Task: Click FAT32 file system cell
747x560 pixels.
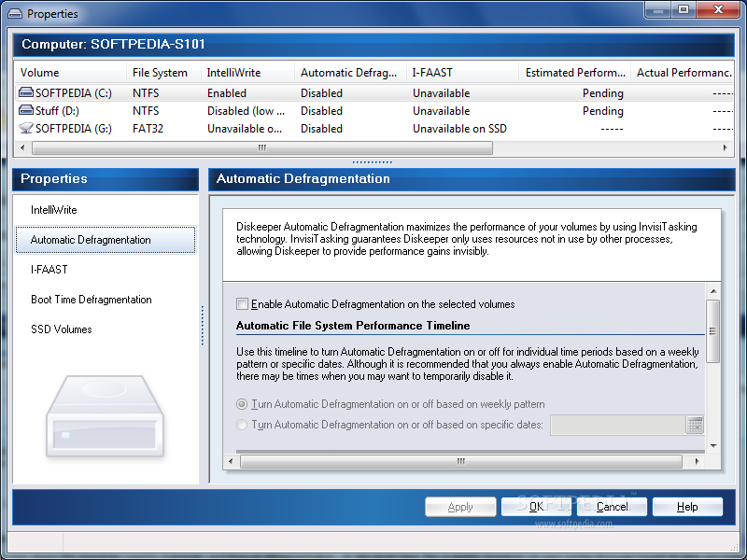Action: pos(148,129)
